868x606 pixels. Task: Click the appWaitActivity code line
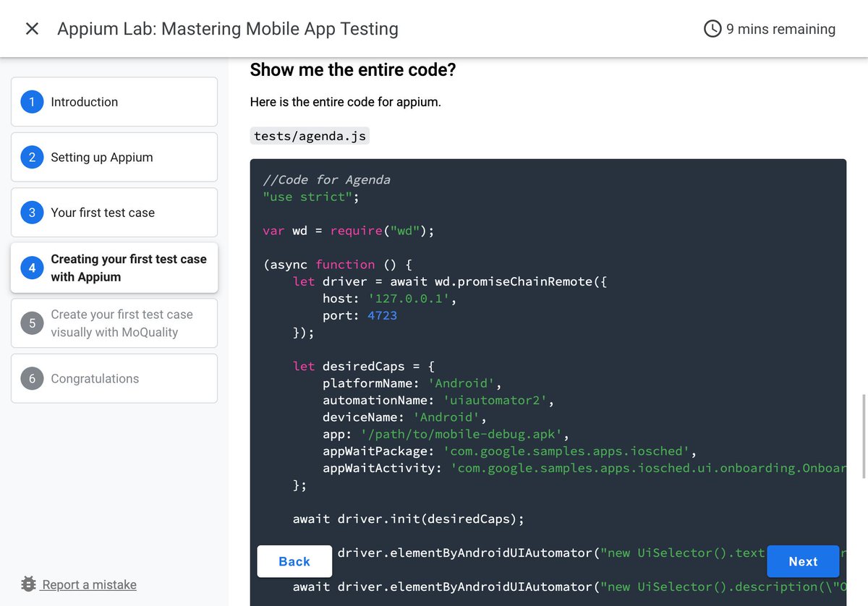coord(584,468)
